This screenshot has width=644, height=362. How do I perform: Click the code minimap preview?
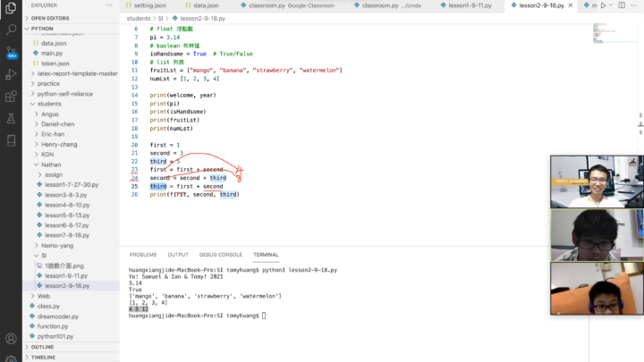pyautogui.click(x=611, y=38)
